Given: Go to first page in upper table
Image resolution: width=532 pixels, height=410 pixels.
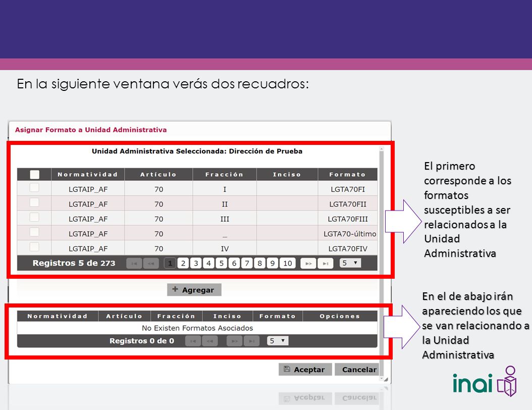Looking at the screenshot, I should 134,264.
